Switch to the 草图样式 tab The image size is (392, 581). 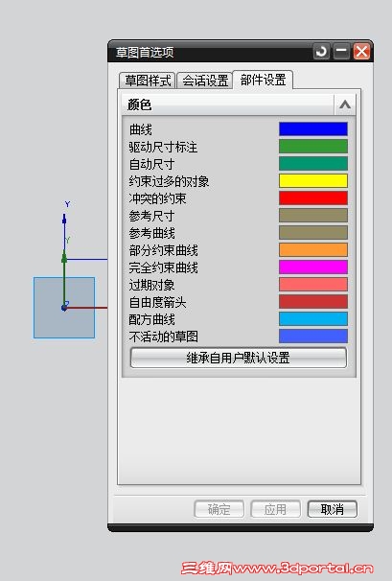point(148,81)
